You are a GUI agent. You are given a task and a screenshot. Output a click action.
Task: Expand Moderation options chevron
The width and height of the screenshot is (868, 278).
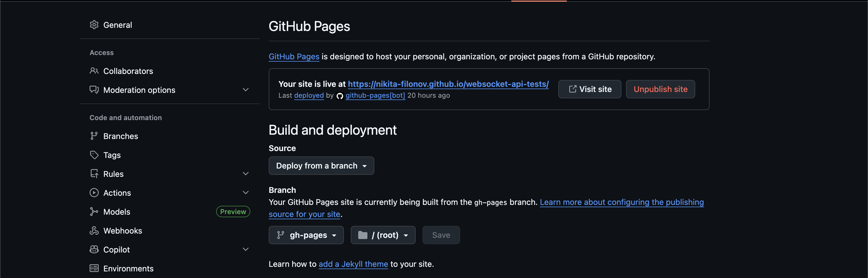click(x=246, y=90)
